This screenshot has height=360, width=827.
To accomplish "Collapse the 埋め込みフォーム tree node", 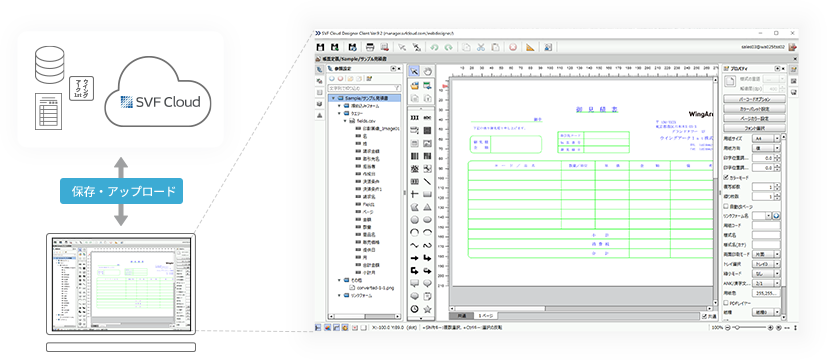I will pyautogui.click(x=340, y=106).
